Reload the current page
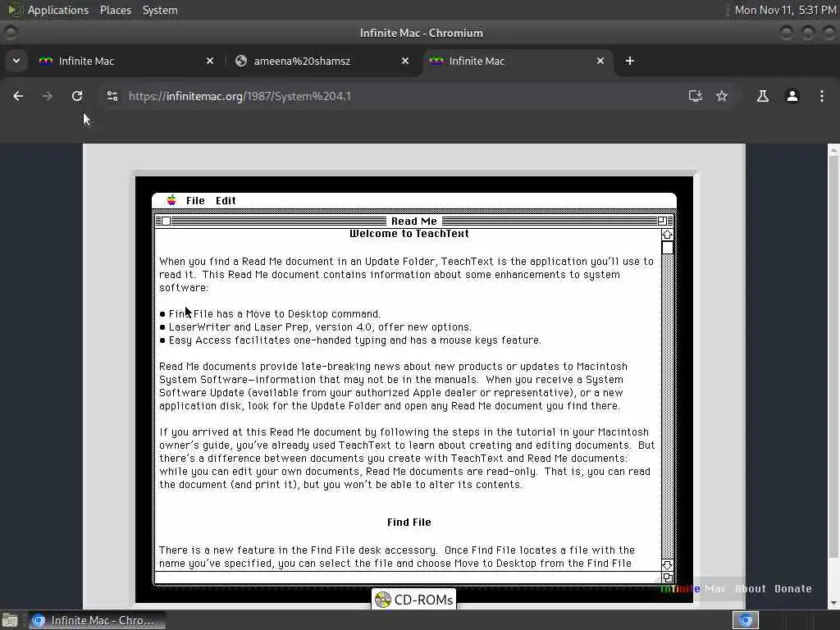 click(77, 96)
